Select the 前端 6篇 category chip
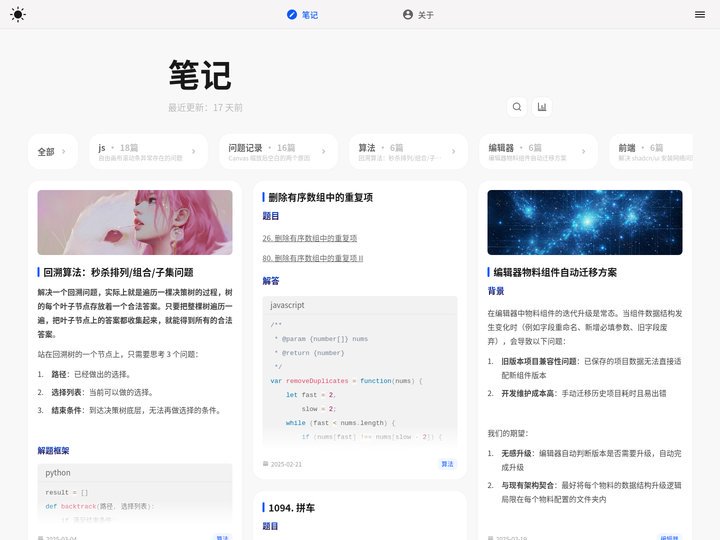The width and height of the screenshot is (720, 540). [651, 152]
